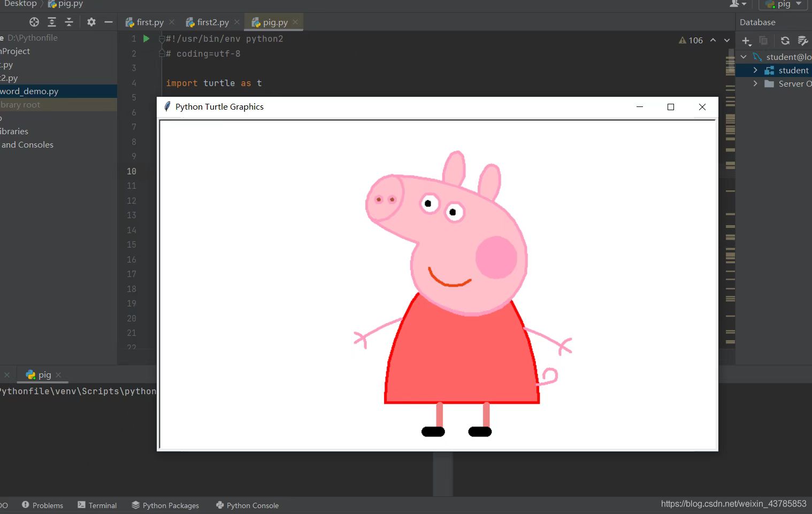Open the Problems tool window
812x514 pixels.
(x=43, y=505)
